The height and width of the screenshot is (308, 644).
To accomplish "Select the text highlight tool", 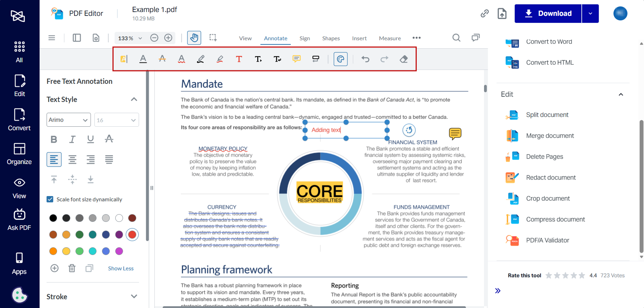I will pyautogui.click(x=124, y=59).
